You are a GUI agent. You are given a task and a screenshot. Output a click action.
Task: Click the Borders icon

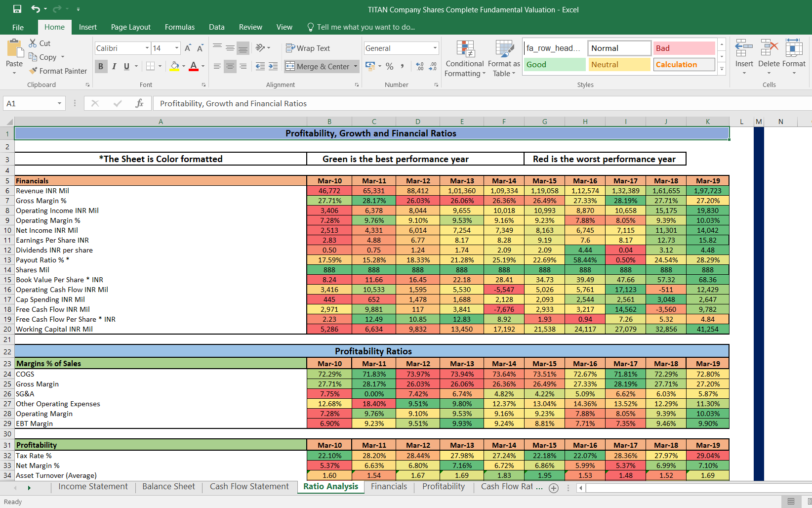pos(151,66)
